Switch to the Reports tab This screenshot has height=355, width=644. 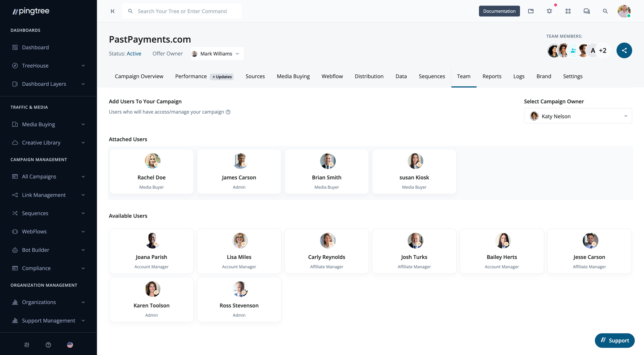492,76
